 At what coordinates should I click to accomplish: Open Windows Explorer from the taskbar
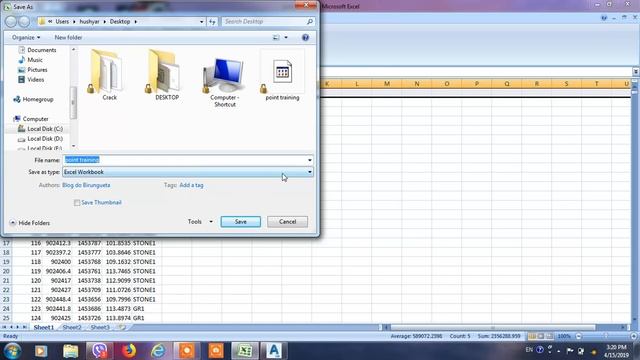(70, 351)
